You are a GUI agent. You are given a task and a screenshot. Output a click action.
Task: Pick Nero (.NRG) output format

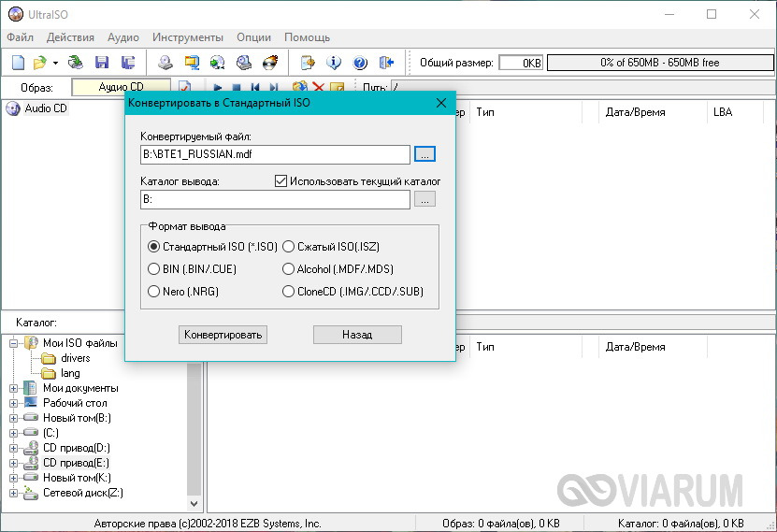point(183,292)
